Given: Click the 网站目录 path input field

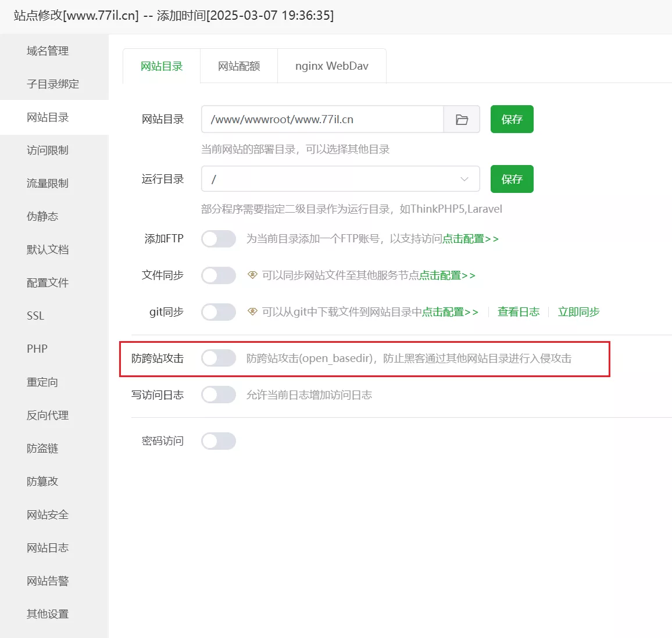Looking at the screenshot, I should pos(323,120).
